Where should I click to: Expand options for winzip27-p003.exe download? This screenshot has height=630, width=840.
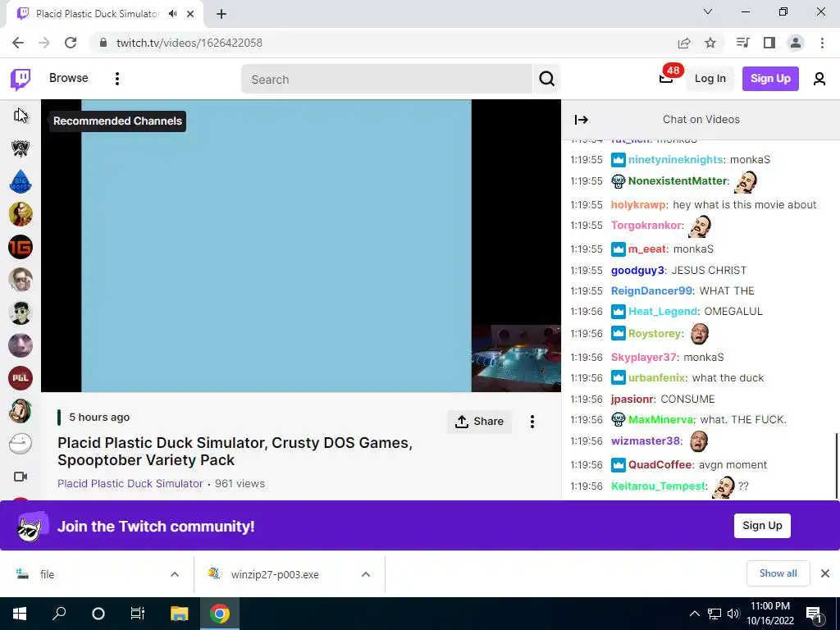click(366, 574)
